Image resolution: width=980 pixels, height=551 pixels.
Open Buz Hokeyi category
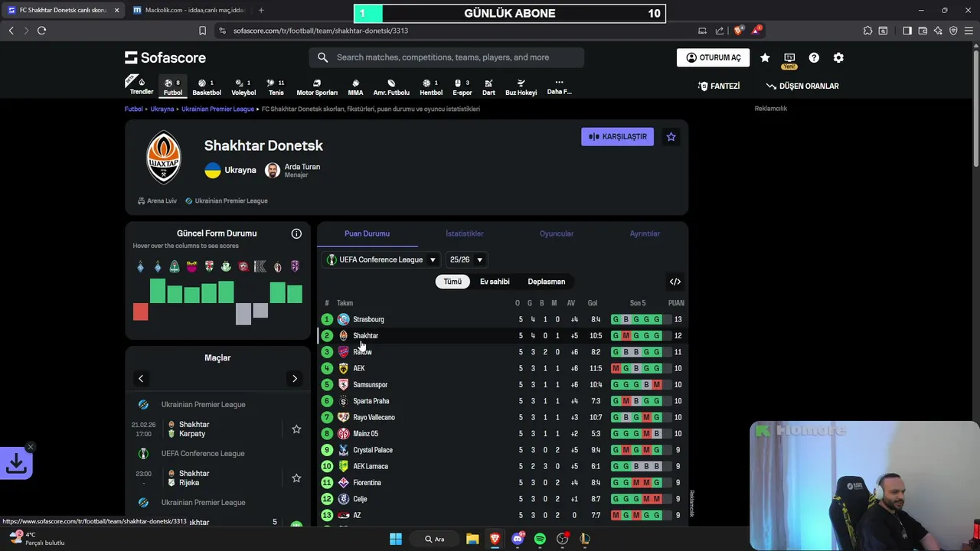(x=521, y=86)
